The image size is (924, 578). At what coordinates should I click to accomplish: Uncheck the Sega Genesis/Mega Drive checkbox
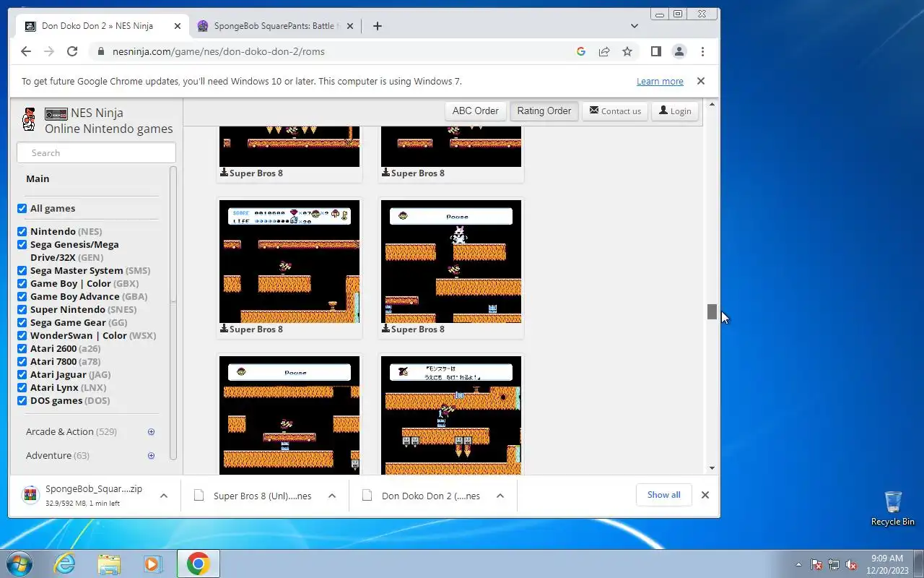click(22, 245)
